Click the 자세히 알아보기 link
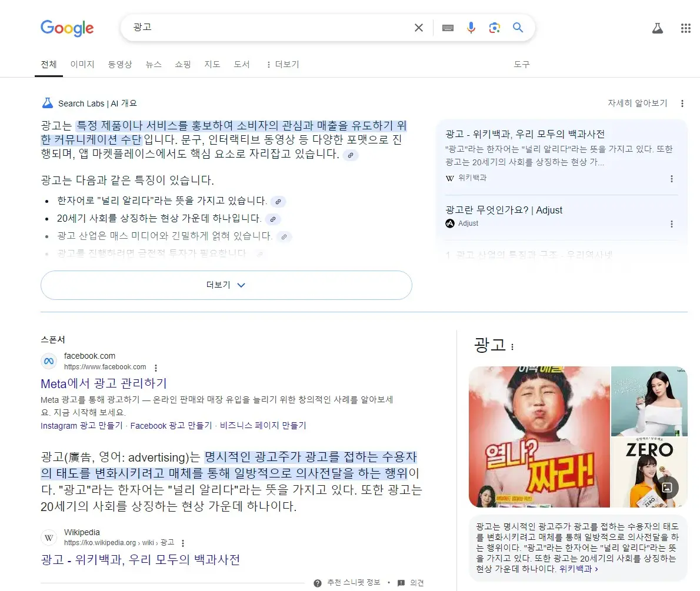 tap(637, 102)
